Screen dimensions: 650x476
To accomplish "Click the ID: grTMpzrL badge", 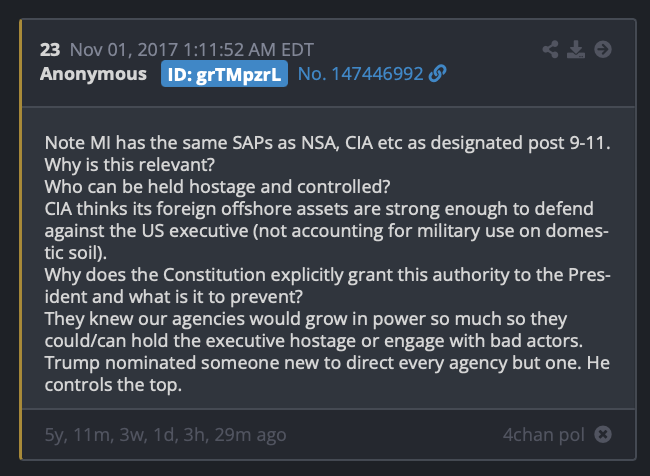I will (224, 74).
